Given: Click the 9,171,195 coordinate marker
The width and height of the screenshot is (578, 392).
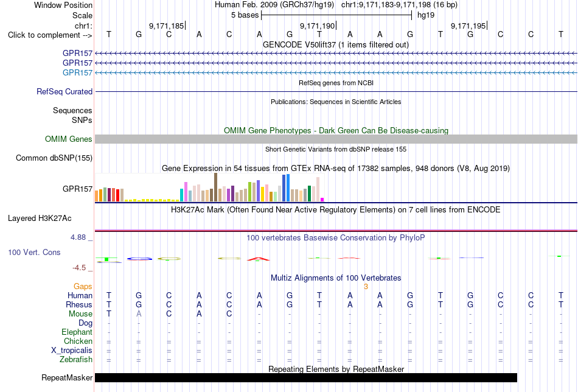Looking at the screenshot, I should pos(468,26).
